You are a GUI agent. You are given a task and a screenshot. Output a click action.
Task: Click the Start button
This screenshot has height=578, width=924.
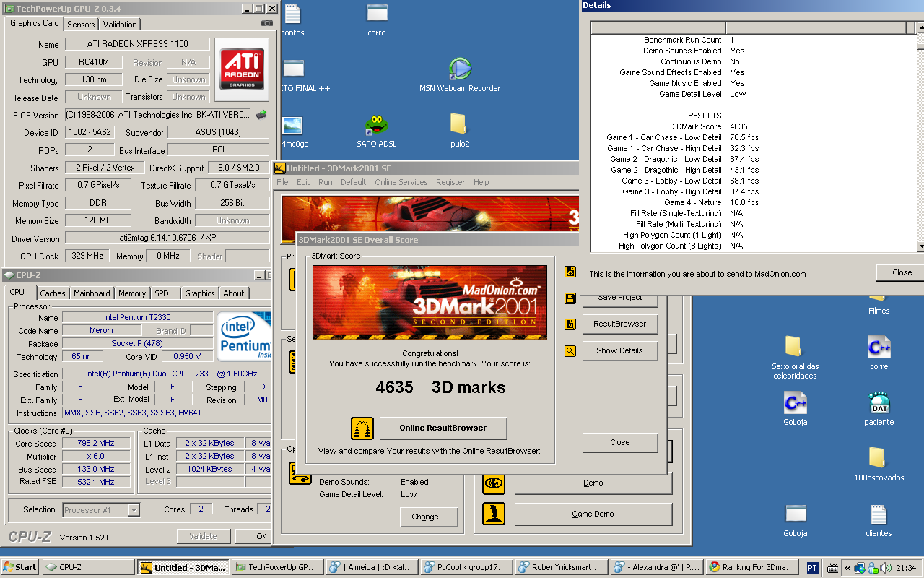[x=20, y=567]
